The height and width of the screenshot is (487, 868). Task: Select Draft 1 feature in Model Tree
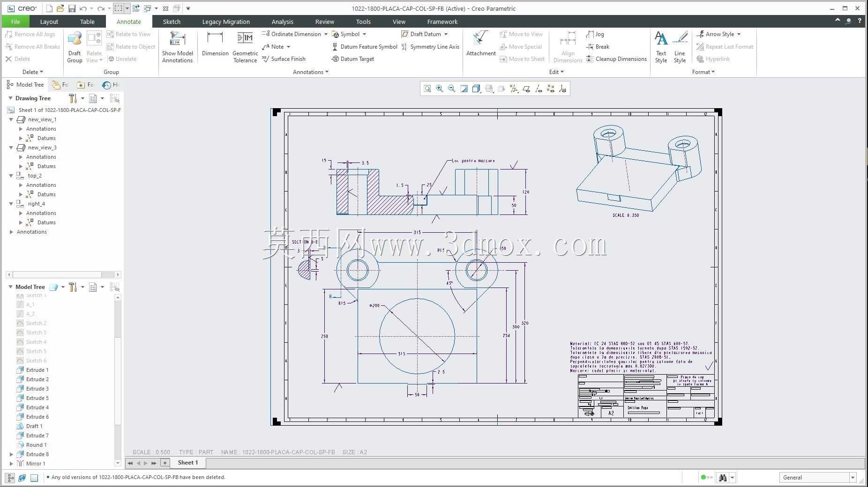[34, 426]
